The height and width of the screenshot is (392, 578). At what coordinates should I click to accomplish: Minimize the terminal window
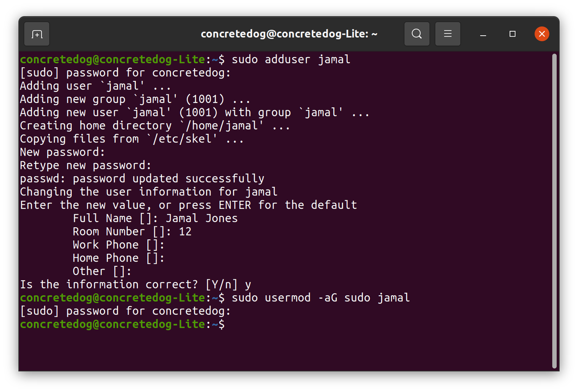point(483,34)
